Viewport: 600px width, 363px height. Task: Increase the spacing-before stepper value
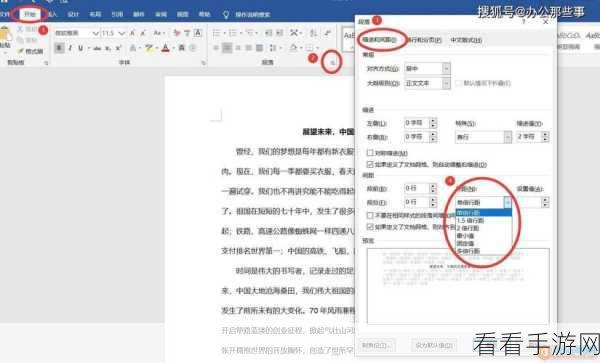[x=433, y=186]
